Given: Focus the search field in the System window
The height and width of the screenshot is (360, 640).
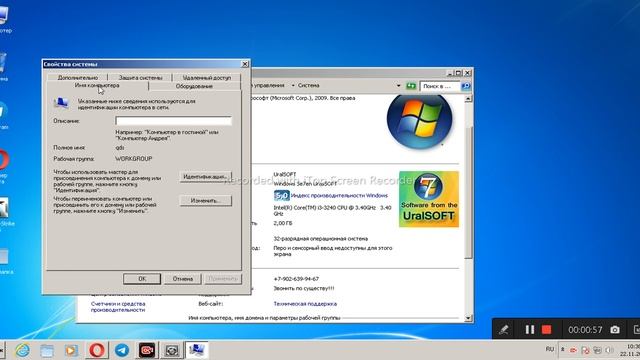Looking at the screenshot, I should [440, 86].
